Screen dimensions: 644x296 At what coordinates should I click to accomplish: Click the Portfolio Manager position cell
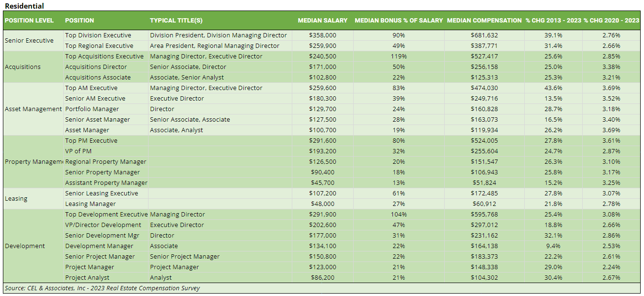pyautogui.click(x=92, y=109)
